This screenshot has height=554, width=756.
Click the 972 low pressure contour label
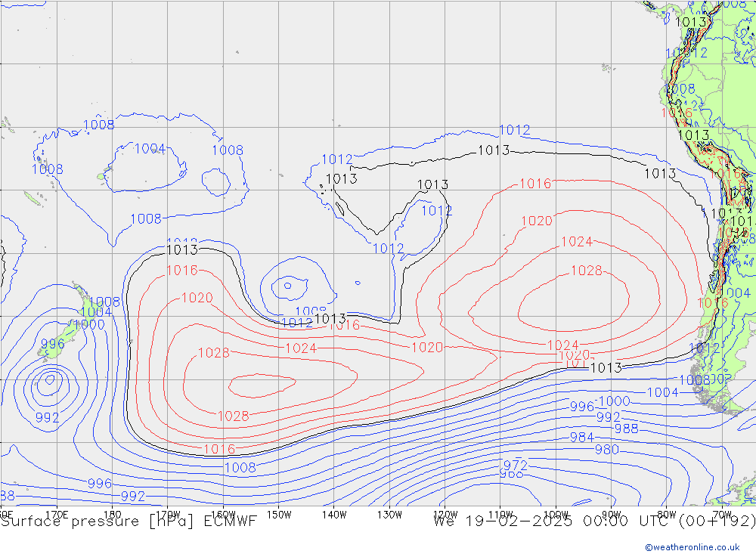[515, 465]
